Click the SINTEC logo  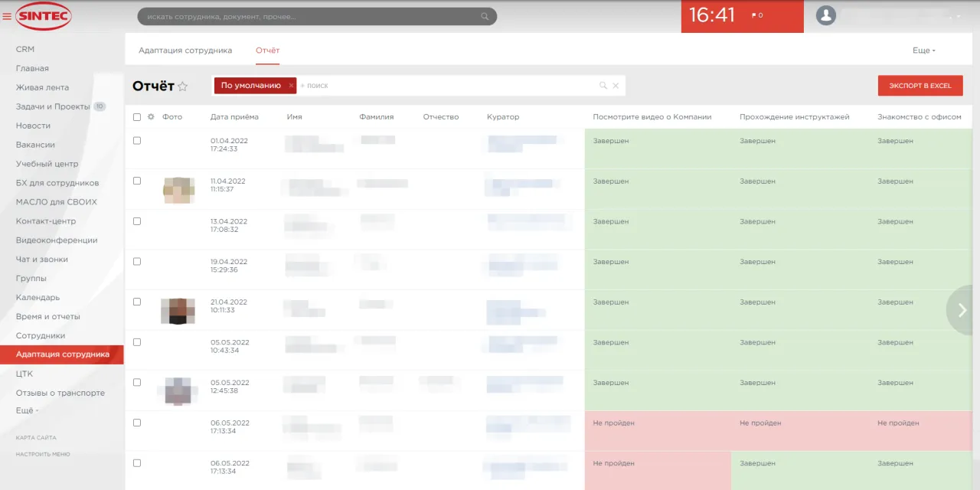(43, 16)
